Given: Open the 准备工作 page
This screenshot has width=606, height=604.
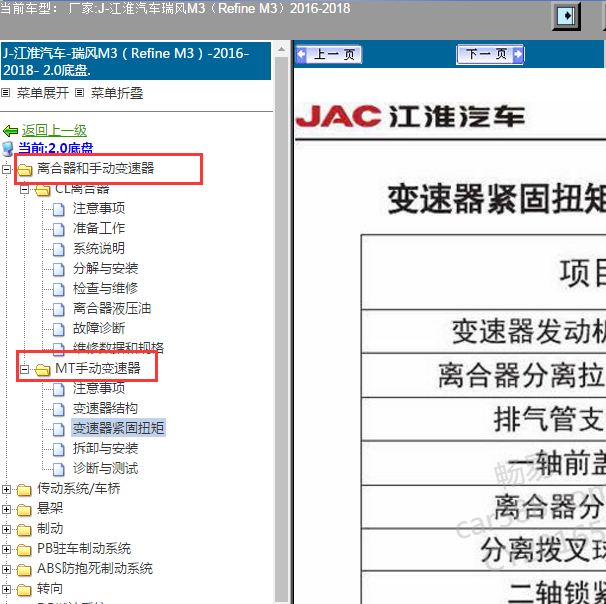Looking at the screenshot, I should coord(99,228).
